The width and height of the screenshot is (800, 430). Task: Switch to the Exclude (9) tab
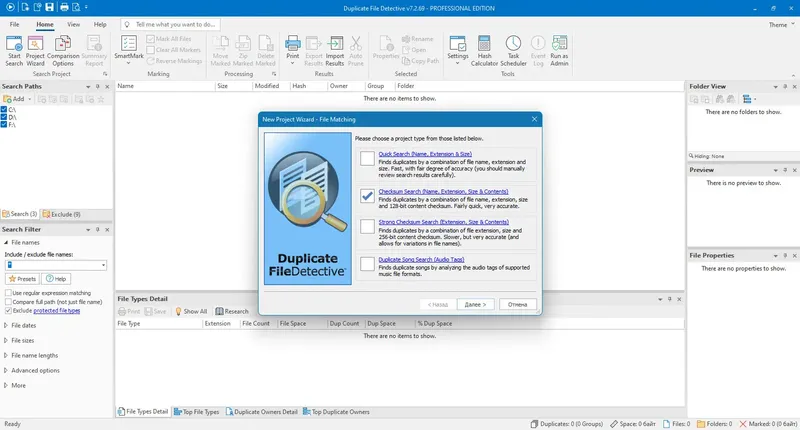(x=62, y=214)
